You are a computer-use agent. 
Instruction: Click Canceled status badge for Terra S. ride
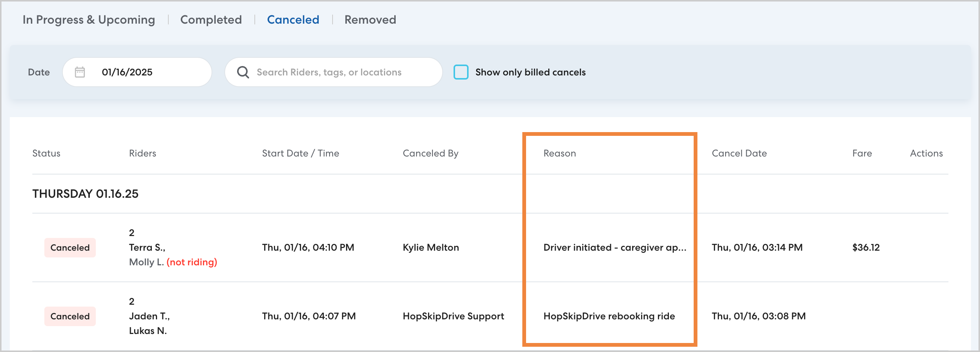coord(70,247)
